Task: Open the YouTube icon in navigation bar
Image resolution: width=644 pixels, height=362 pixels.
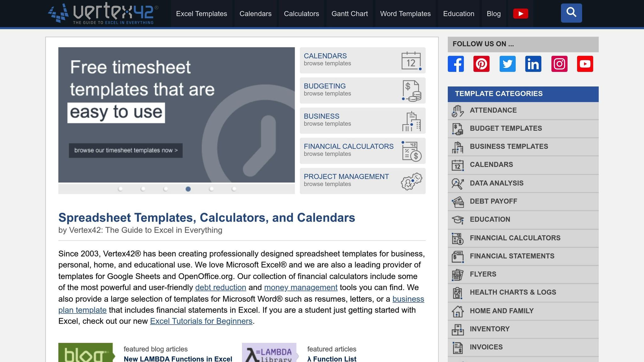Action: [x=520, y=14]
